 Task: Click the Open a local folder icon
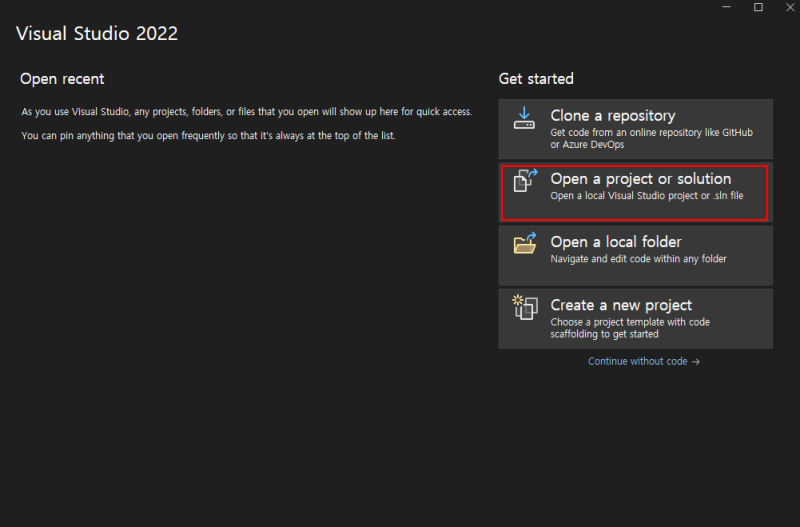pyautogui.click(x=525, y=244)
